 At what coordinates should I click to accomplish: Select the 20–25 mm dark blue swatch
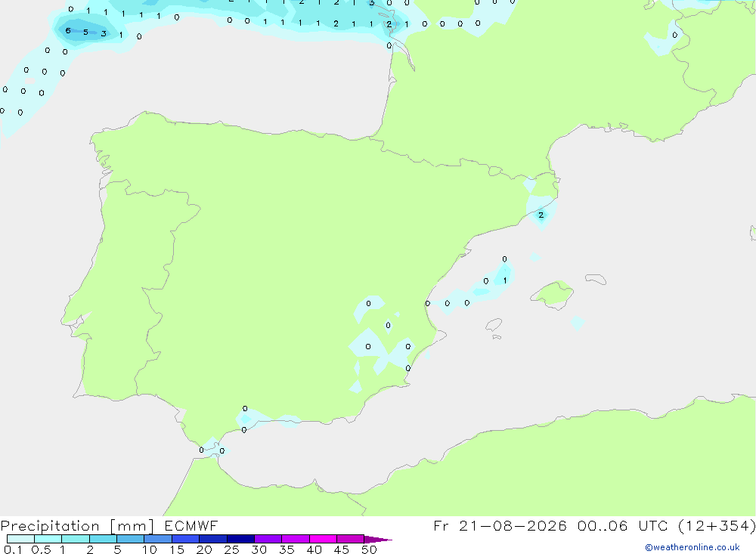(x=212, y=539)
